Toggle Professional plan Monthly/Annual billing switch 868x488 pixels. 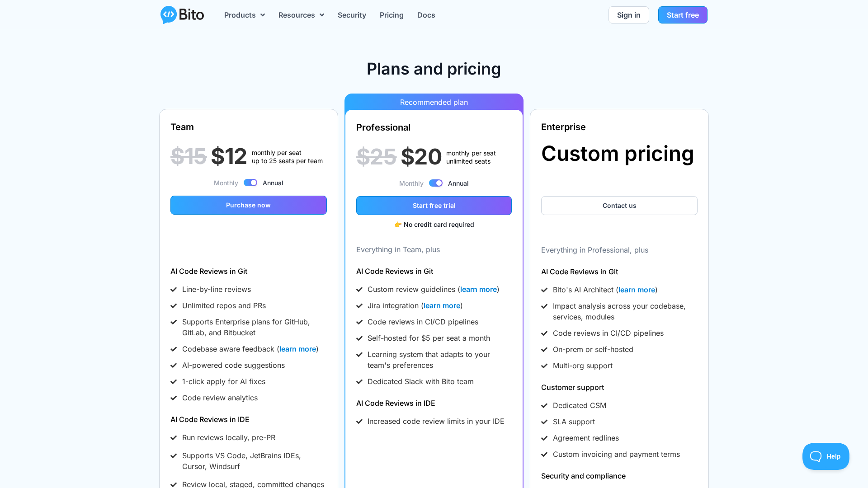tap(436, 183)
